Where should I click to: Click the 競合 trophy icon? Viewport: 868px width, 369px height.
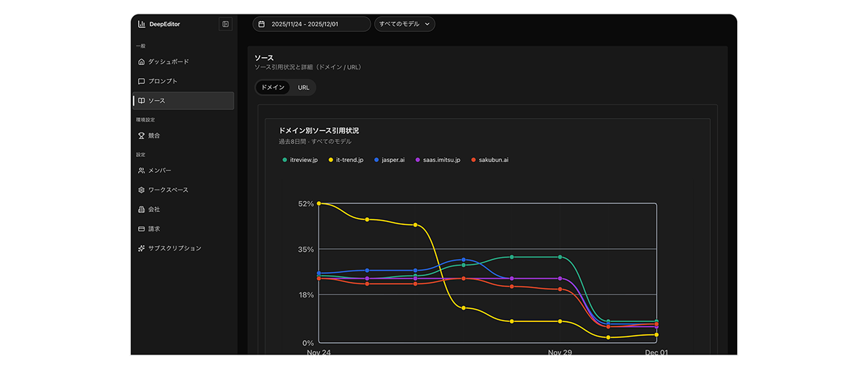pyautogui.click(x=142, y=135)
